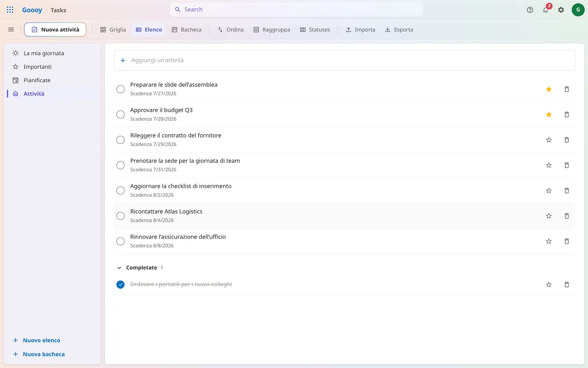
Task: Check off 'Rileggere il contratto del fornitore'
Action: click(120, 140)
